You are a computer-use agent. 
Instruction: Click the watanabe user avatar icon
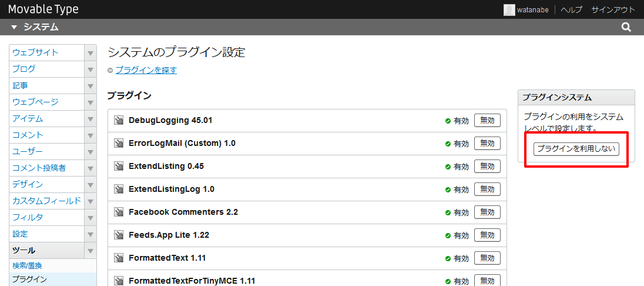pos(509,9)
